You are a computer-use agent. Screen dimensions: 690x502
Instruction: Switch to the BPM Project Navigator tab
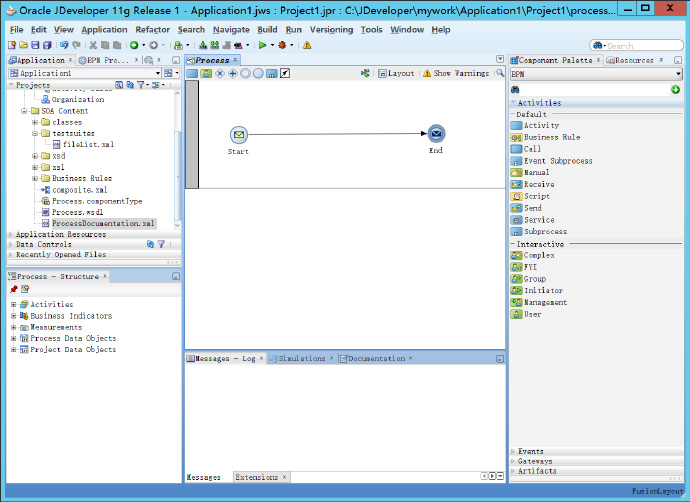(x=108, y=60)
